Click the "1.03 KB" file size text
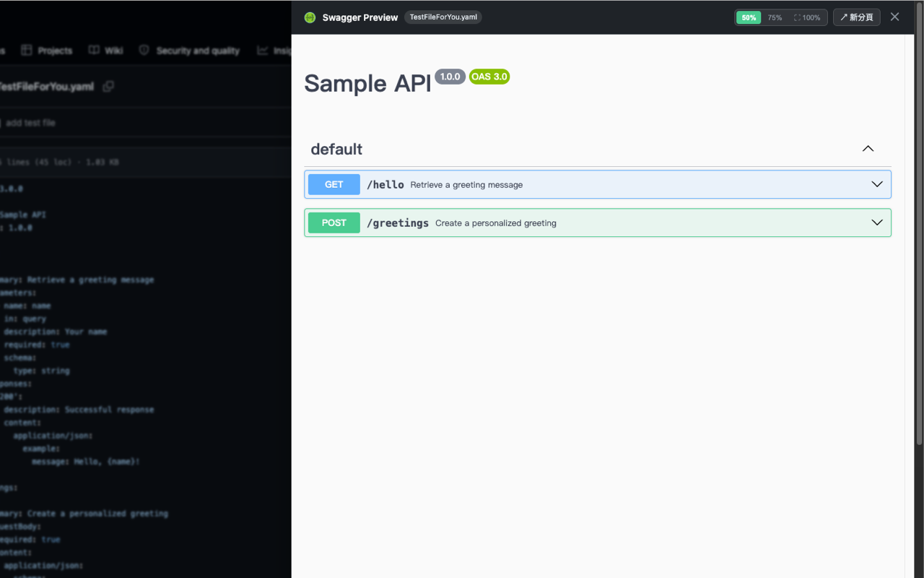The width and height of the screenshot is (924, 578). click(x=102, y=163)
